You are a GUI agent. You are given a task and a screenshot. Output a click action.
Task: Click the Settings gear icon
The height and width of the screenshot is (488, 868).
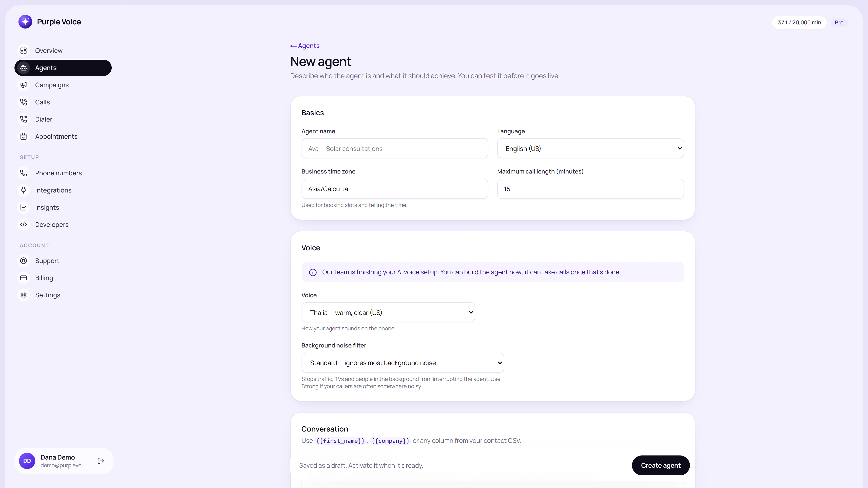[24, 295]
